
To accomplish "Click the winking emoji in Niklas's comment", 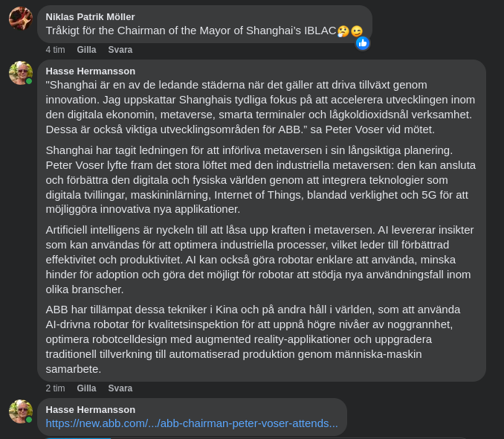I will (357, 31).
